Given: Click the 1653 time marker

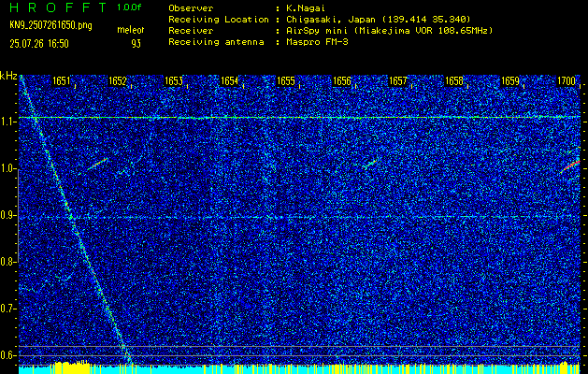Looking at the screenshot, I should (x=174, y=81).
